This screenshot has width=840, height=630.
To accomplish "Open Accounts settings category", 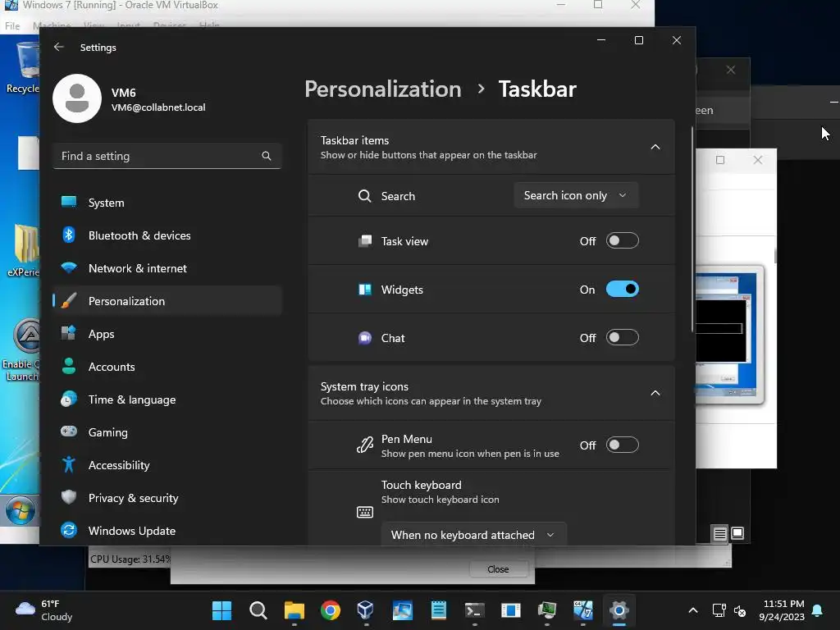I will tap(167, 367).
